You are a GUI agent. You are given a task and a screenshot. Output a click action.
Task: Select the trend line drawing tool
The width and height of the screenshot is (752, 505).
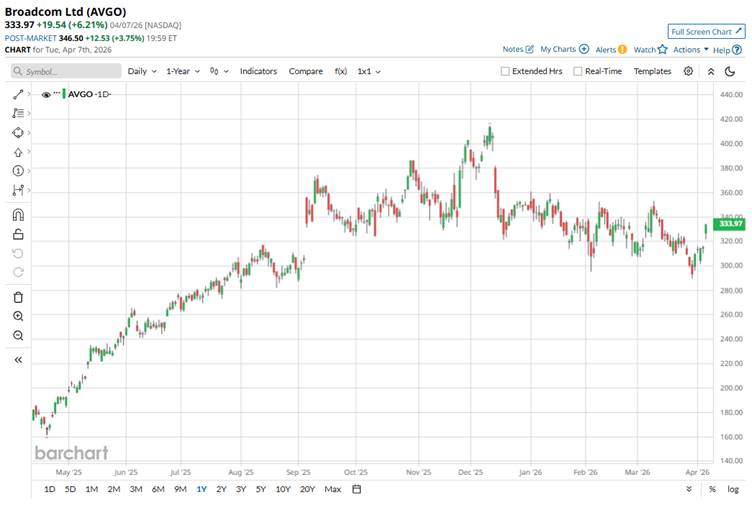pyautogui.click(x=18, y=94)
